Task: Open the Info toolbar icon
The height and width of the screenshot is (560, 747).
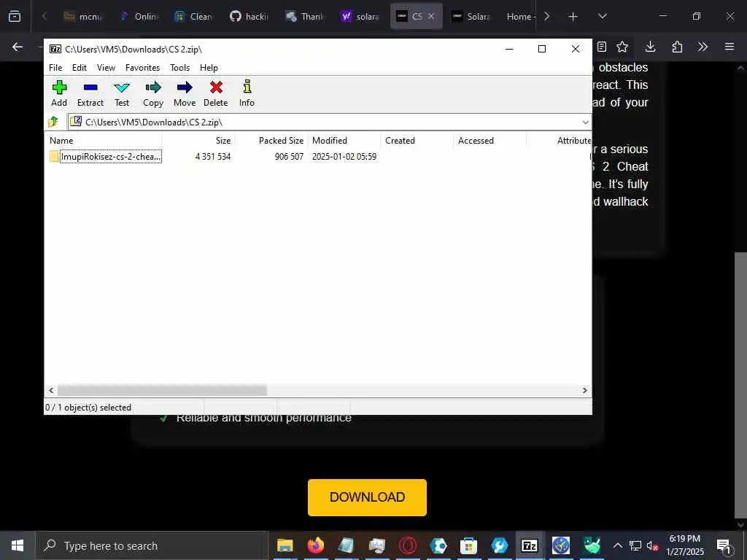Action: click(x=247, y=93)
